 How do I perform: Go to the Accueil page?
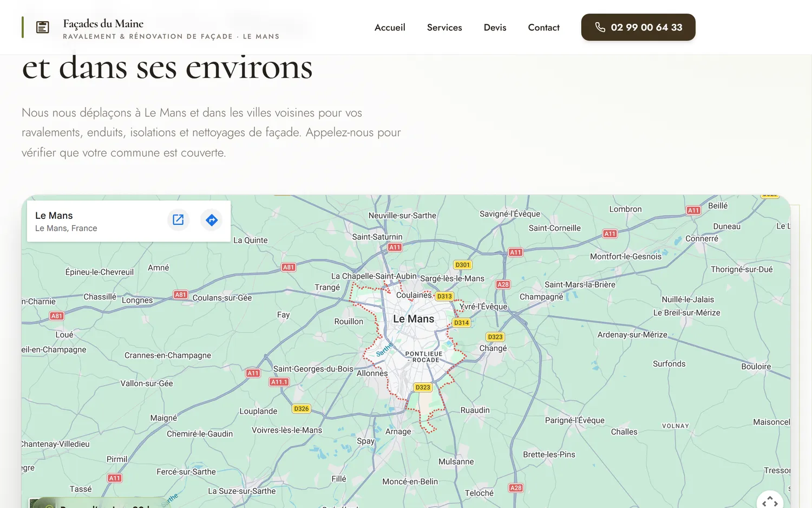pos(390,27)
